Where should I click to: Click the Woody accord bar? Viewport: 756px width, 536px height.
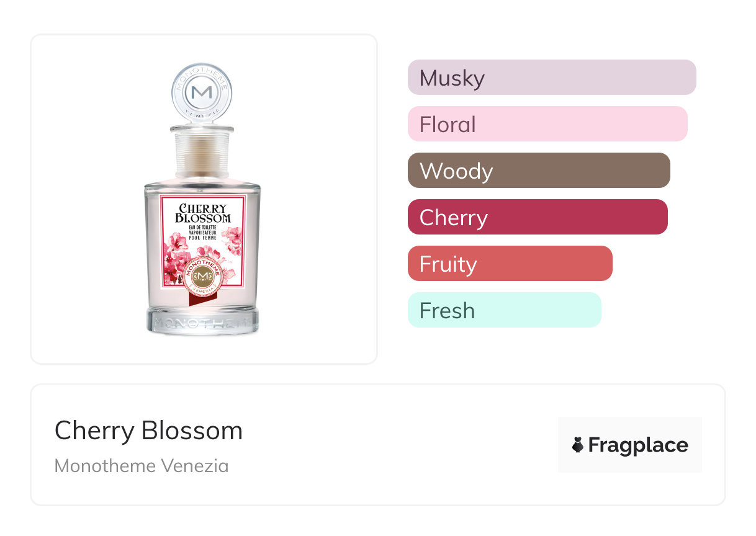pos(538,171)
